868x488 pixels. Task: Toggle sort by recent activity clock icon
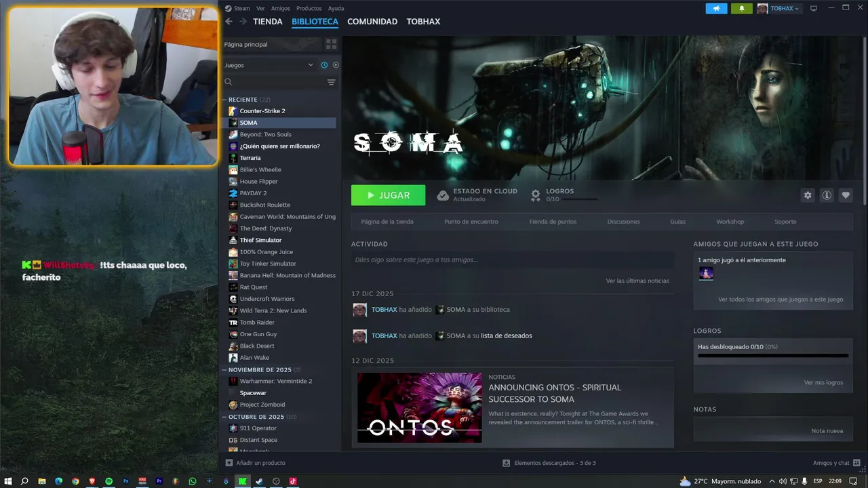pos(324,65)
